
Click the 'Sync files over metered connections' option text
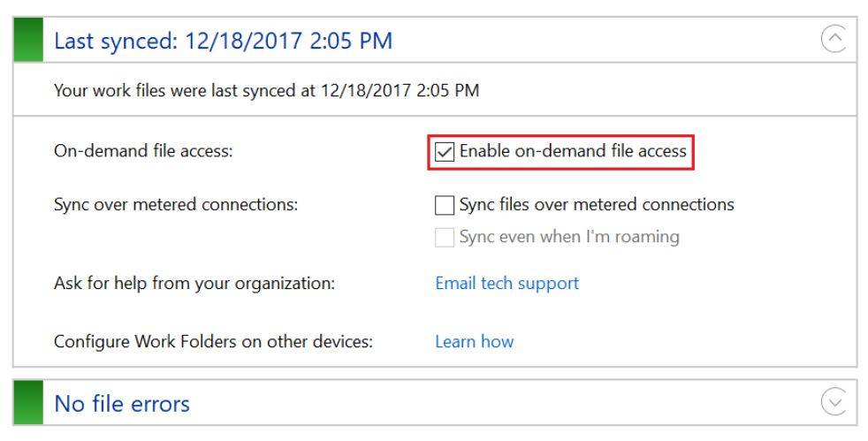(x=597, y=205)
